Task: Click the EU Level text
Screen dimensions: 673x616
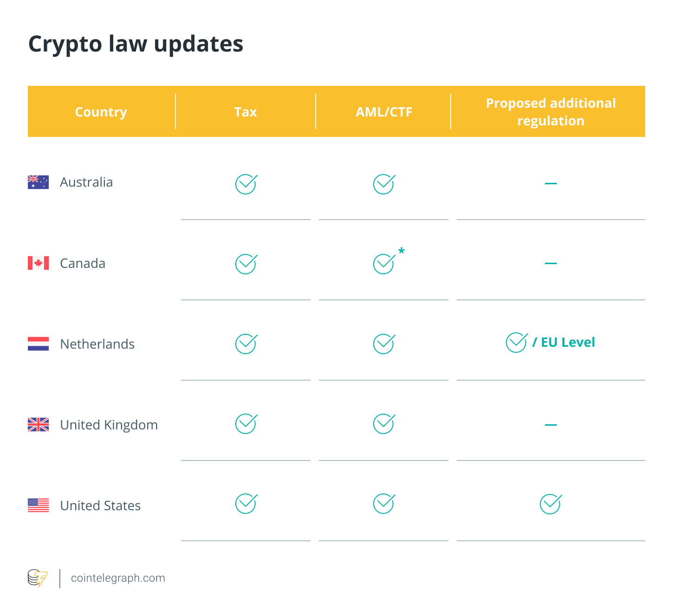Action: point(568,343)
